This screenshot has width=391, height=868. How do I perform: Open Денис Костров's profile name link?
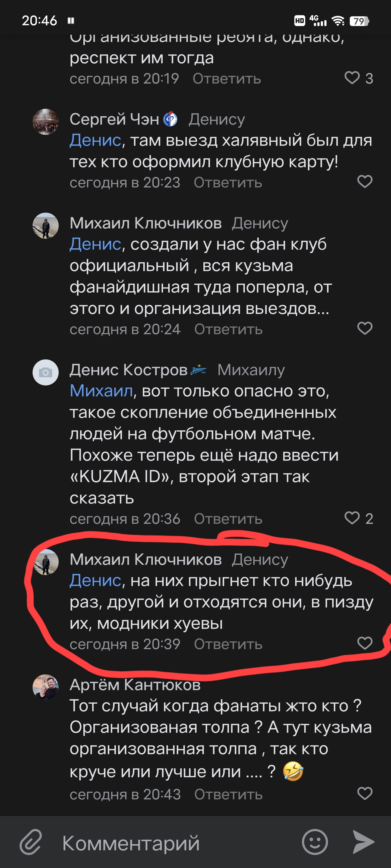click(x=128, y=370)
